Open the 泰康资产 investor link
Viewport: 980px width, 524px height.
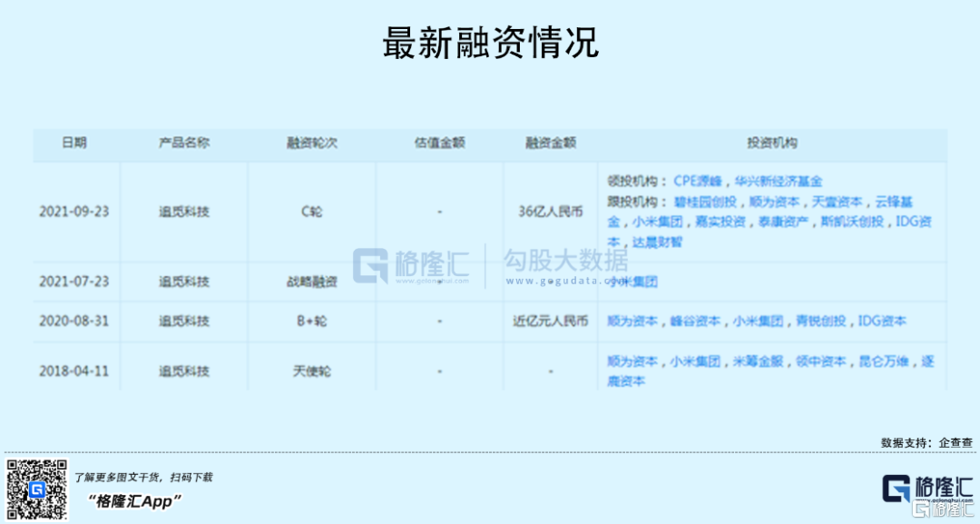pyautogui.click(x=783, y=222)
